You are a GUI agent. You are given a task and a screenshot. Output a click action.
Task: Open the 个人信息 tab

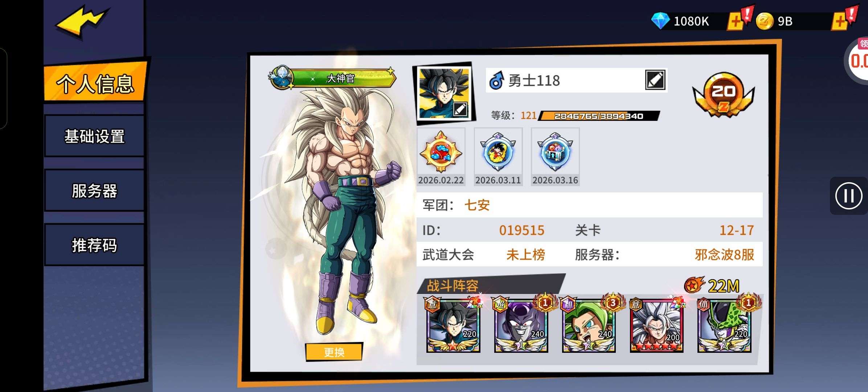tap(95, 83)
